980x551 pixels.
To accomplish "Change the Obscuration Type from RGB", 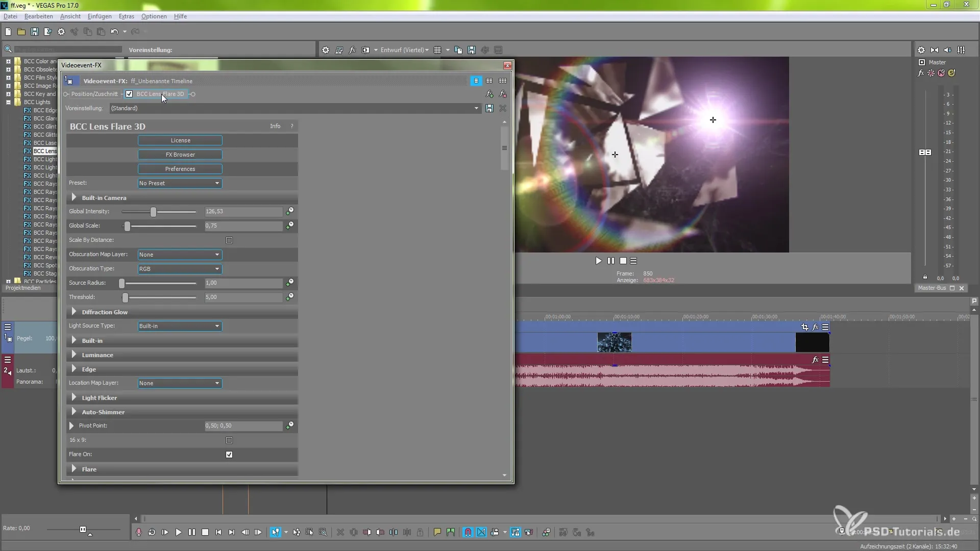I will tap(180, 269).
